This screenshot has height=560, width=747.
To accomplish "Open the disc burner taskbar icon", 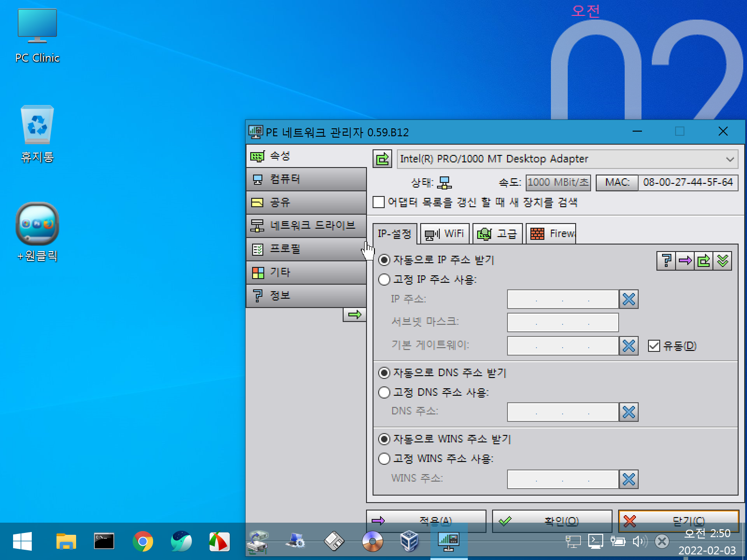I will click(x=373, y=541).
